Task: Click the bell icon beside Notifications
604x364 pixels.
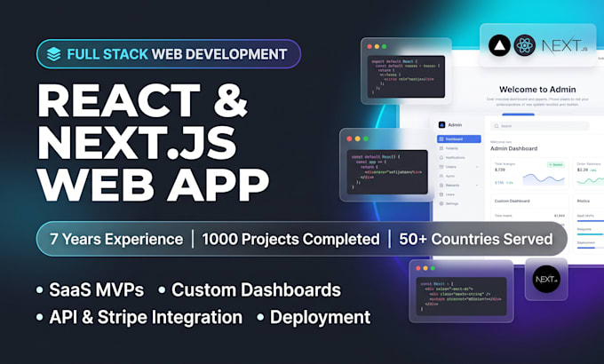Action: pyautogui.click(x=441, y=157)
